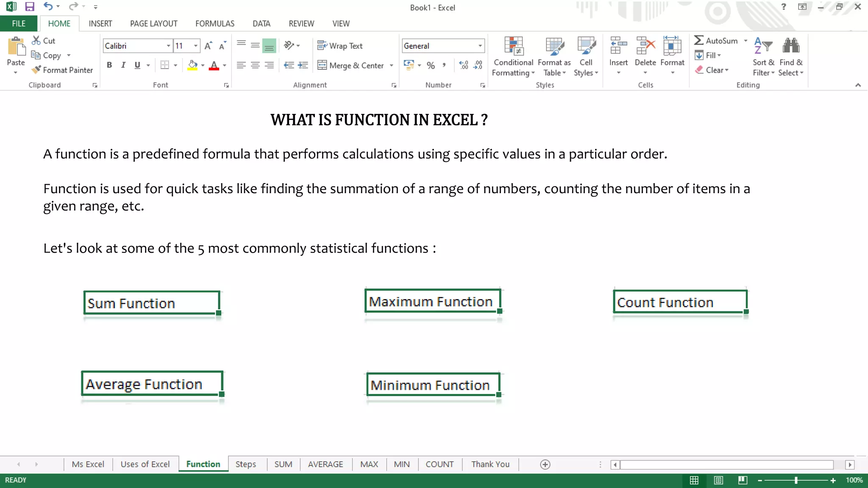
Task: Open the AVERAGE sheet tab
Action: pyautogui.click(x=325, y=464)
